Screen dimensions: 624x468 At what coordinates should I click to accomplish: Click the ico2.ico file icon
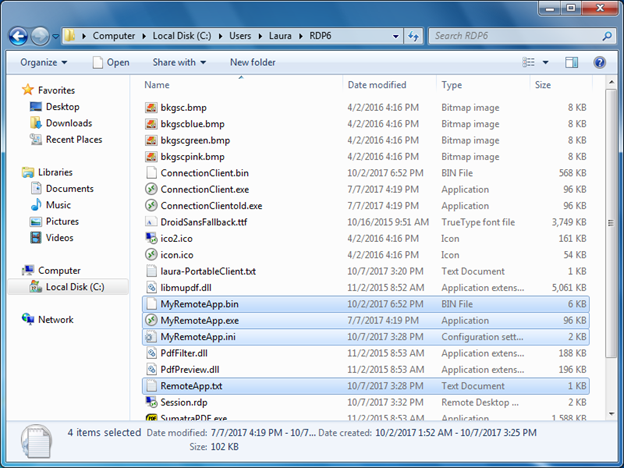(152, 238)
